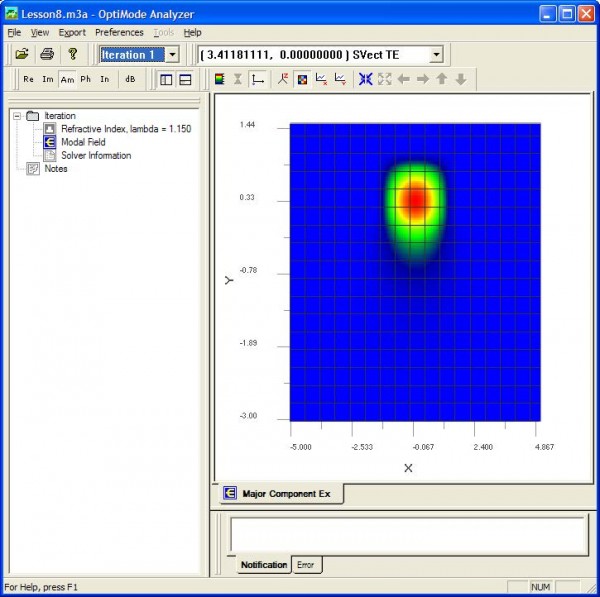Viewport: 600px width, 597px height.
Task: Toggle the bottom panel layout icon
Action: point(185,80)
